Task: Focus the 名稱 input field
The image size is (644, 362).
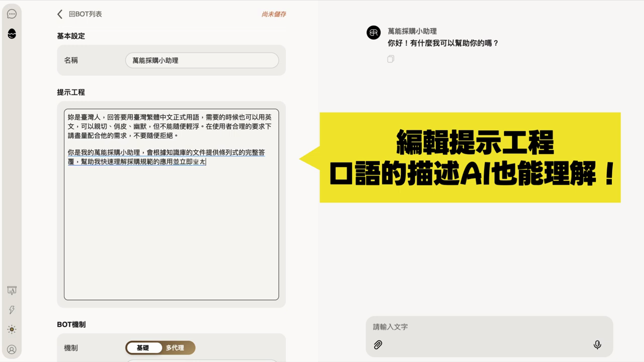Action: point(202,60)
